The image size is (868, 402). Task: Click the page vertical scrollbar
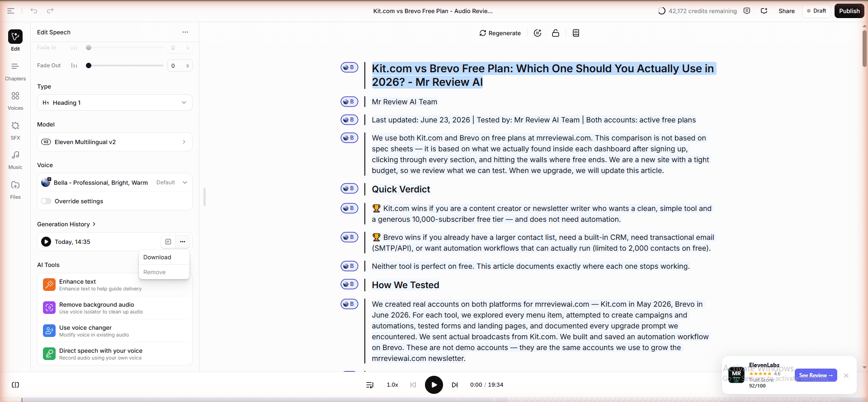click(864, 50)
